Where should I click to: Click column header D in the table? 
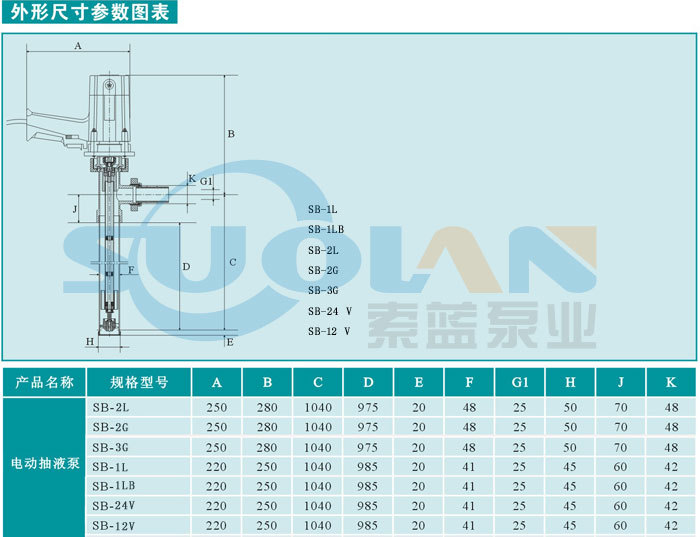click(x=368, y=382)
